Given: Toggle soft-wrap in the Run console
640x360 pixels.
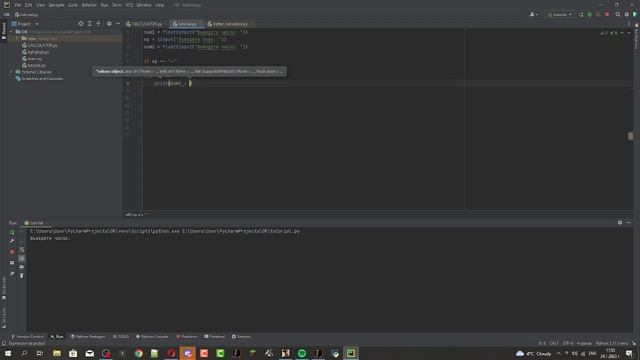Looking at the screenshot, I should (22, 249).
